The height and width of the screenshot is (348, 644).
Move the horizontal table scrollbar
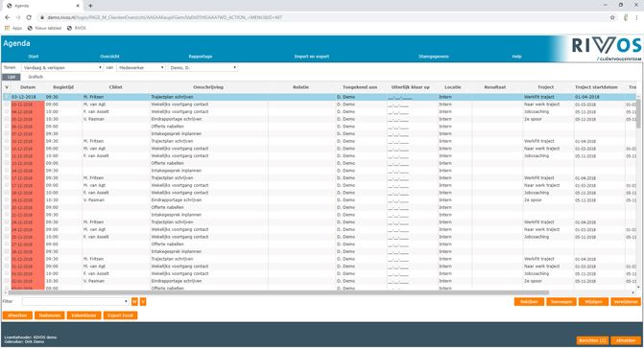[x=277, y=292]
